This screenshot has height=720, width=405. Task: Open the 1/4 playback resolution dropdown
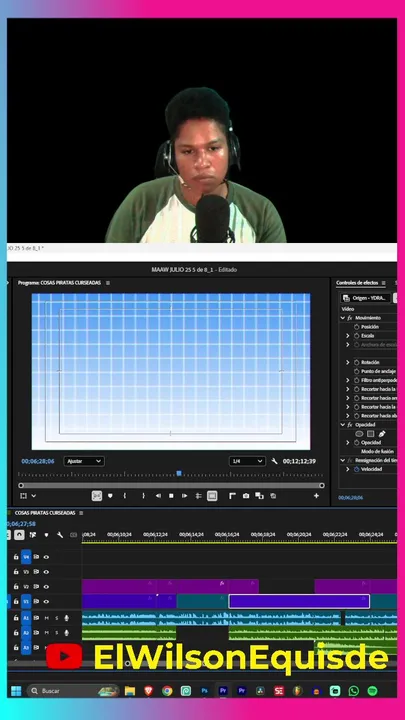coord(248,461)
